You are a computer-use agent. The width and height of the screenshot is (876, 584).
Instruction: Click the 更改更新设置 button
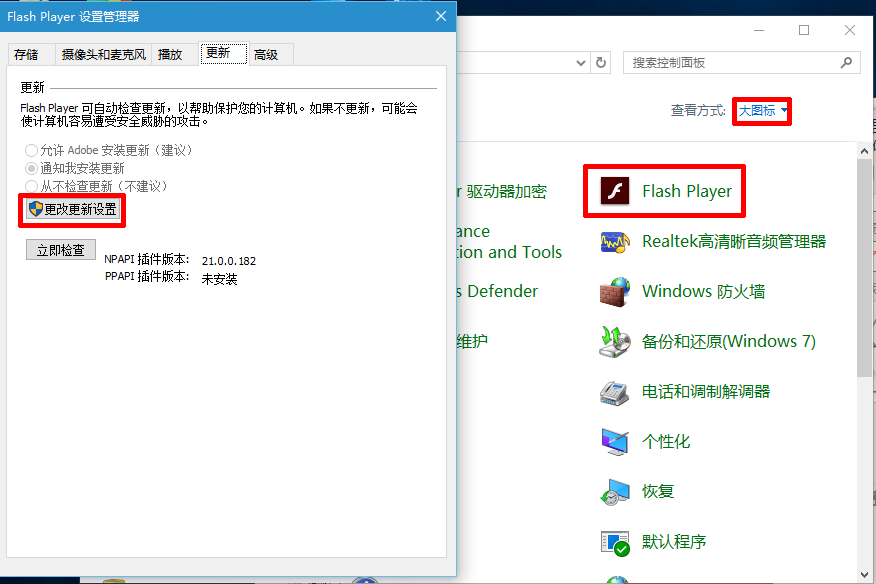72,209
